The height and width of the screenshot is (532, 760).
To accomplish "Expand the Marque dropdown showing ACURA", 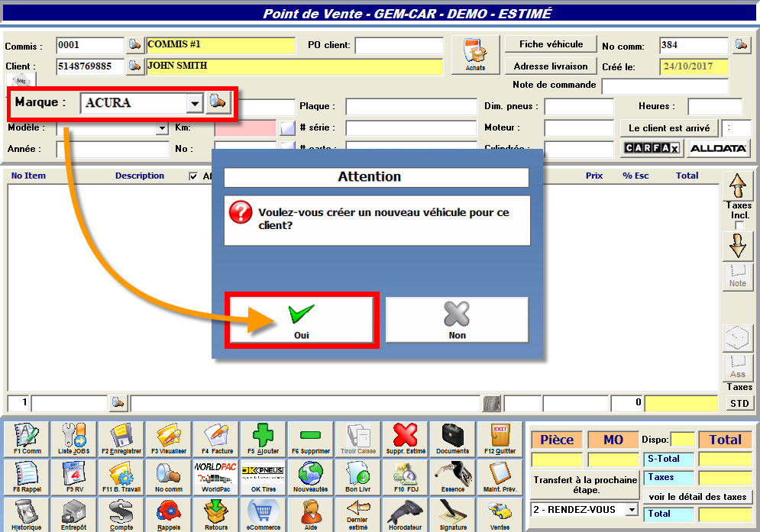I will [194, 103].
